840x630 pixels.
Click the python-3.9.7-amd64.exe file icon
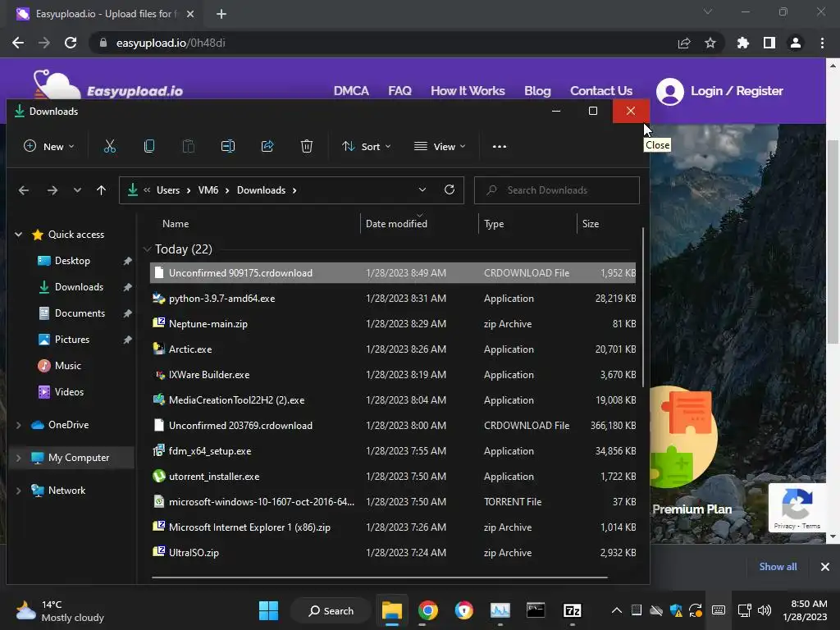tap(158, 299)
